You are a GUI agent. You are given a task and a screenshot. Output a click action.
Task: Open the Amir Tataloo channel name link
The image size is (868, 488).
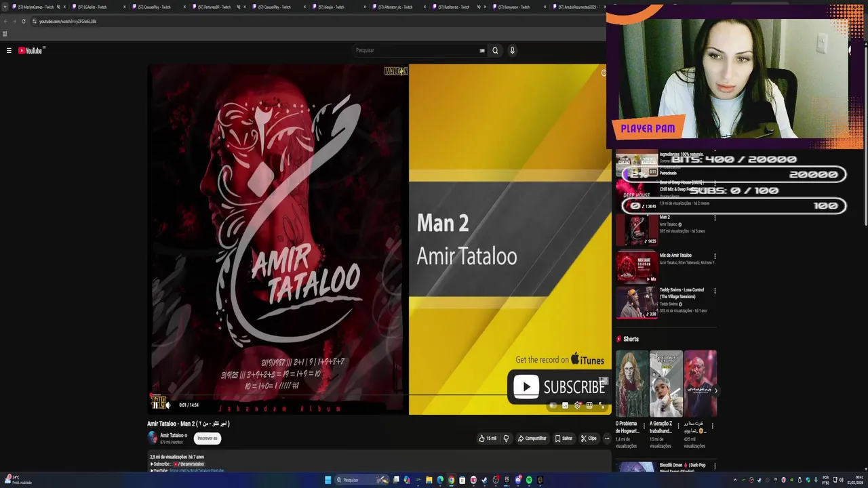click(x=172, y=435)
